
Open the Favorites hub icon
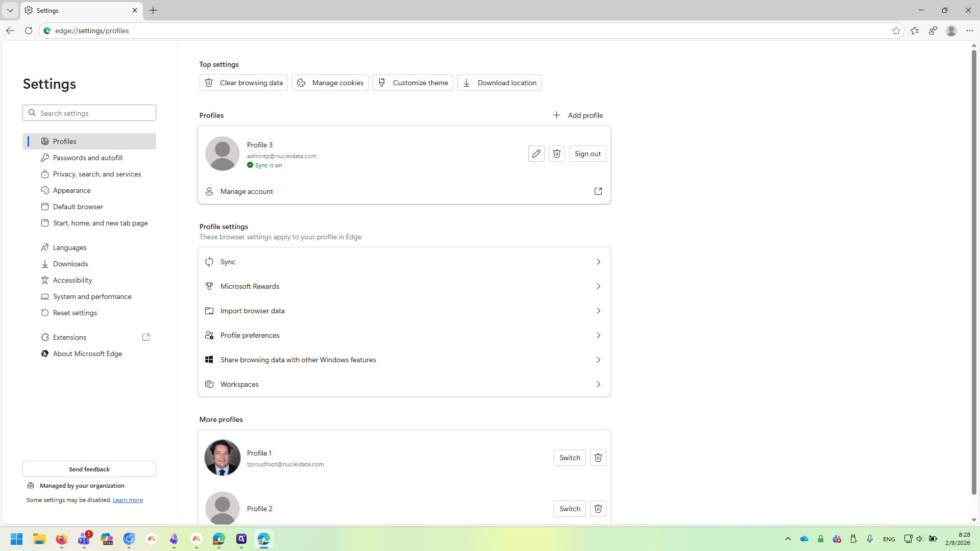[915, 31]
